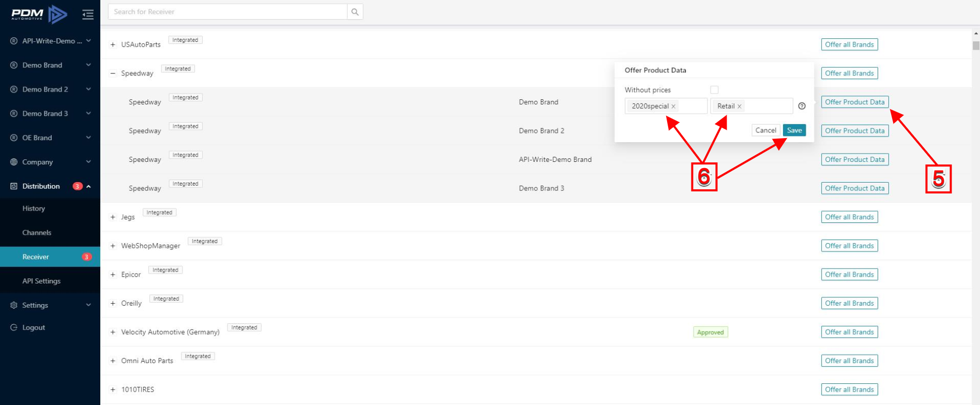980x405 pixels.
Task: Click the Search for Receiver field
Action: (228, 12)
